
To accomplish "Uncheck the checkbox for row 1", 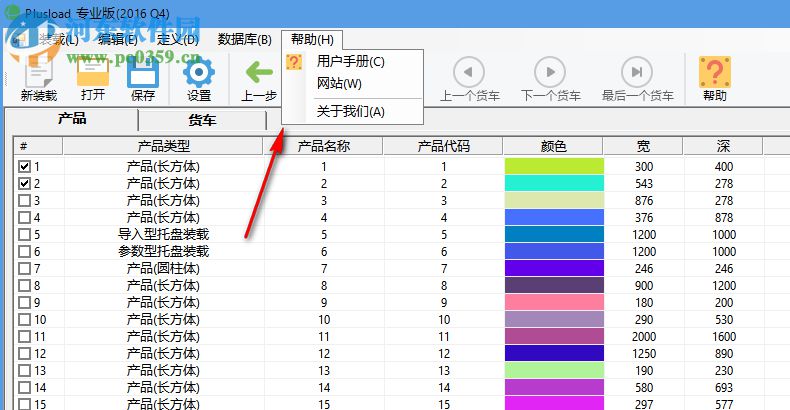I will [24, 166].
